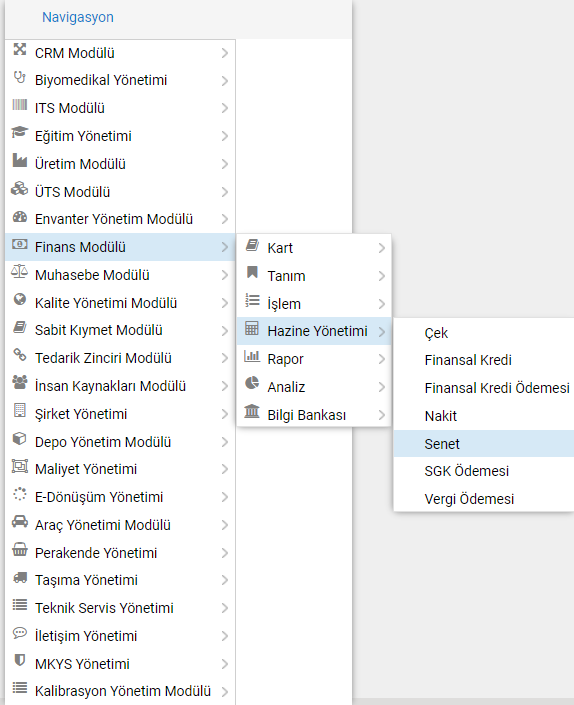Expand the CRM Modülü submenu arrow
Viewport: 574px width, 705px height.
point(225,53)
